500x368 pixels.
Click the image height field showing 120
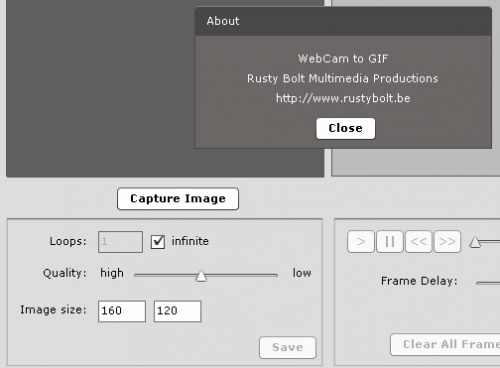[177, 311]
